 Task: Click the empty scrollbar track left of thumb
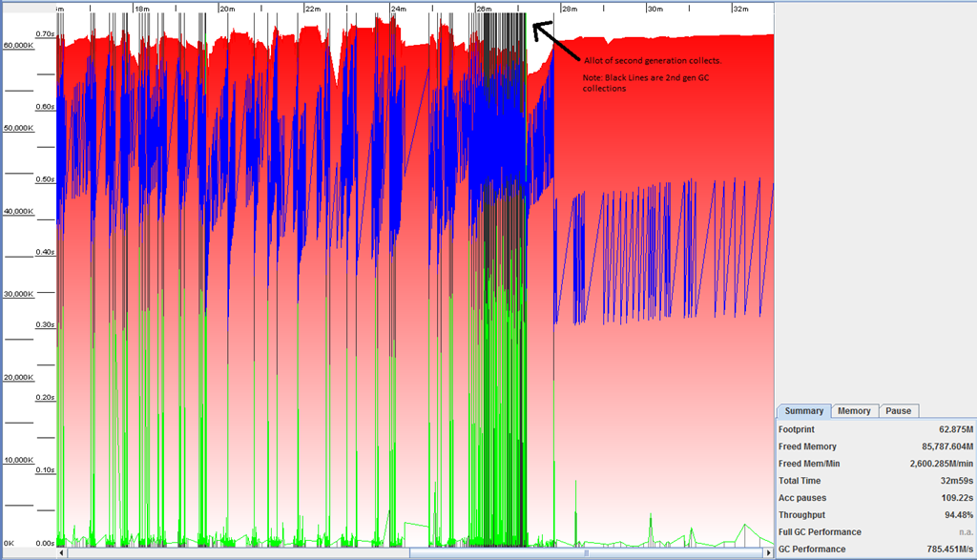click(x=239, y=552)
